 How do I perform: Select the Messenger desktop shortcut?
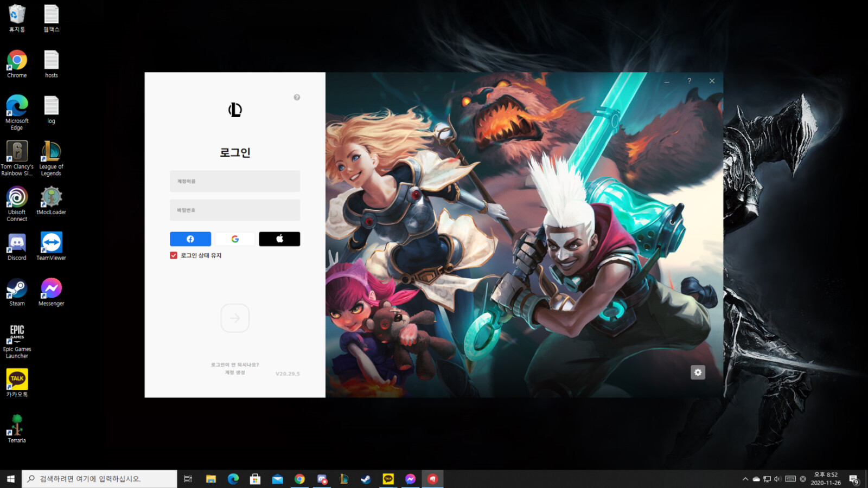tap(52, 292)
